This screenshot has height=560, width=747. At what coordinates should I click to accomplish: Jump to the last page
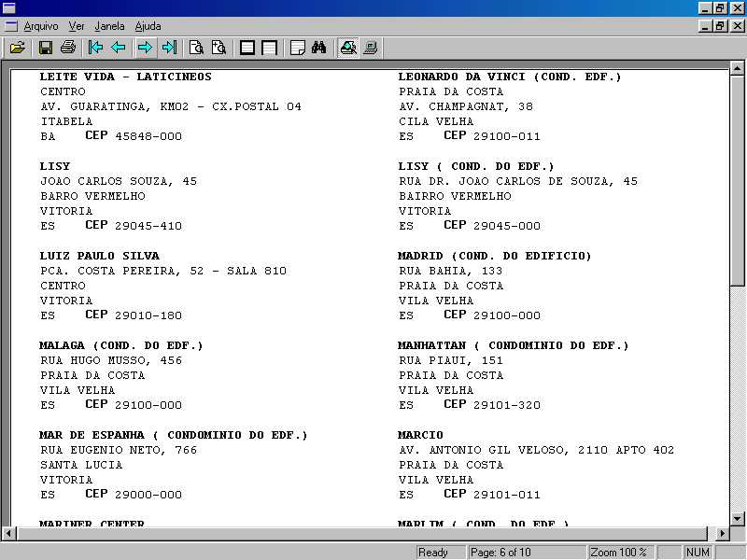pyautogui.click(x=169, y=48)
